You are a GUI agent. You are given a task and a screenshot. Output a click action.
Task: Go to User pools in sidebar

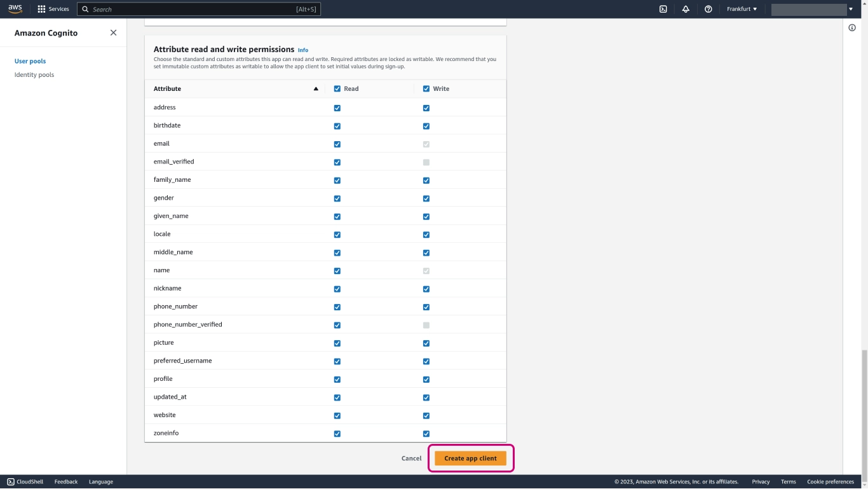tap(30, 61)
